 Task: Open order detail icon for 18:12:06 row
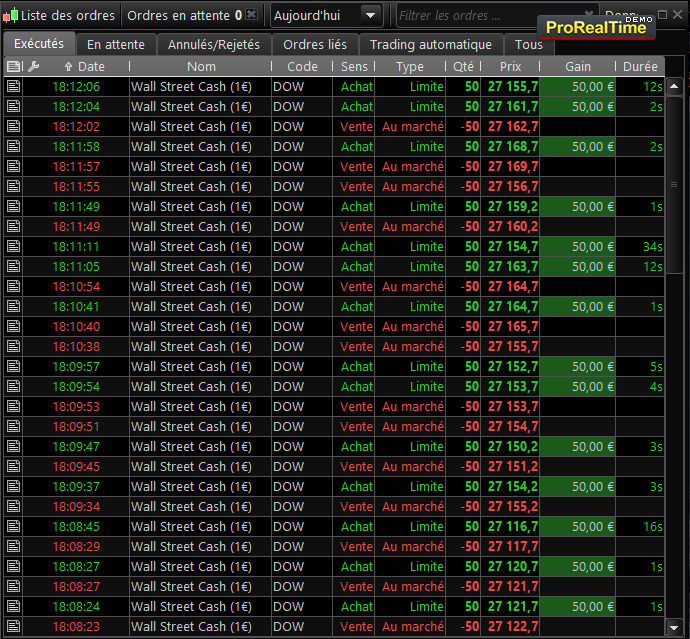(x=14, y=86)
